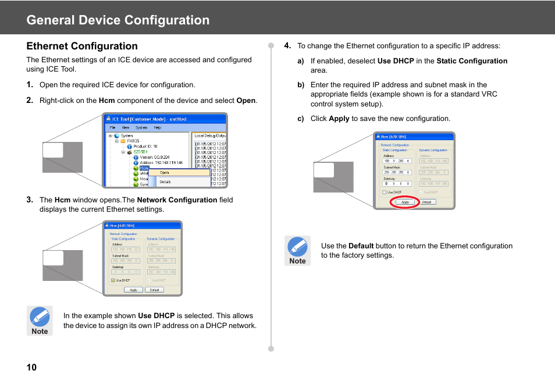Open the View menu in ICE Tool
Image resolution: width=555 pixels, height=392 pixels.
126,128
